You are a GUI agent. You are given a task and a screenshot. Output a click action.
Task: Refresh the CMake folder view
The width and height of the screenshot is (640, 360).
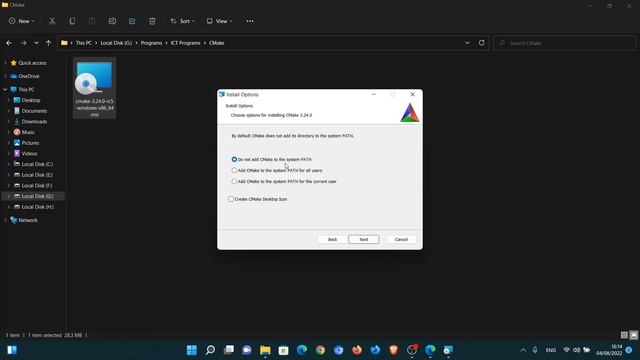482,43
